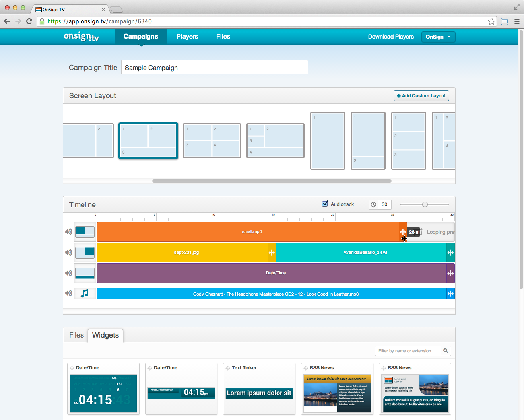Mute the Date/Time track speaker toggle
The image size is (524, 420).
point(68,273)
